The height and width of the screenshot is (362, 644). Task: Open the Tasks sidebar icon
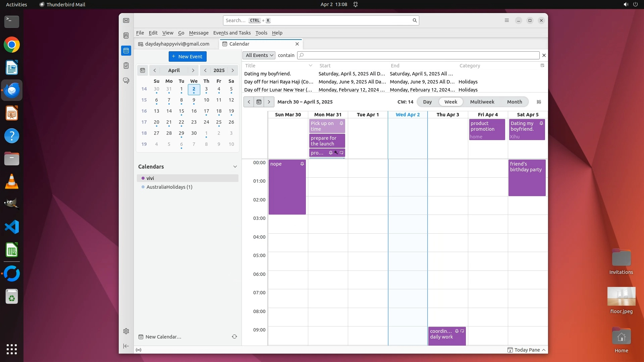(126, 66)
